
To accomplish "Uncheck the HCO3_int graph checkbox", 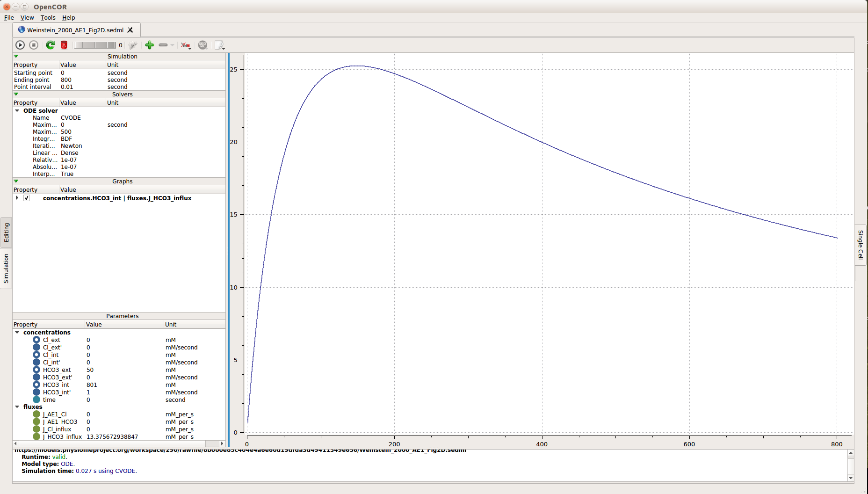I will pyautogui.click(x=27, y=198).
